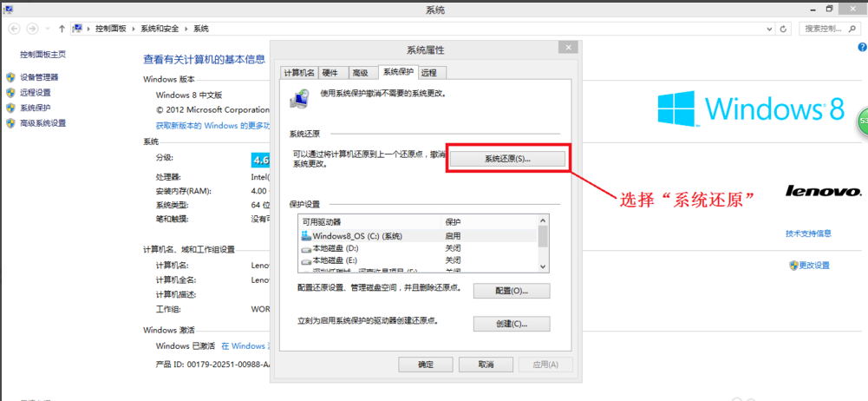Viewport: 868px width, 401px height.
Task: Open recent locations dropdown arrow
Action: pos(48,29)
